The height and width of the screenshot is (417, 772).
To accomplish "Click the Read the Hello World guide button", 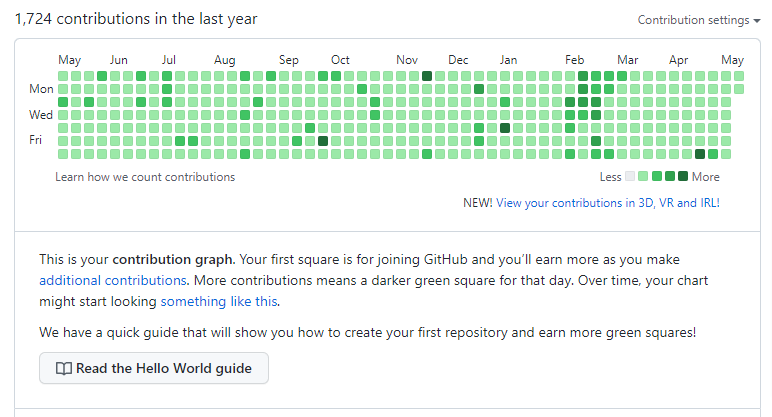I will 154,368.
